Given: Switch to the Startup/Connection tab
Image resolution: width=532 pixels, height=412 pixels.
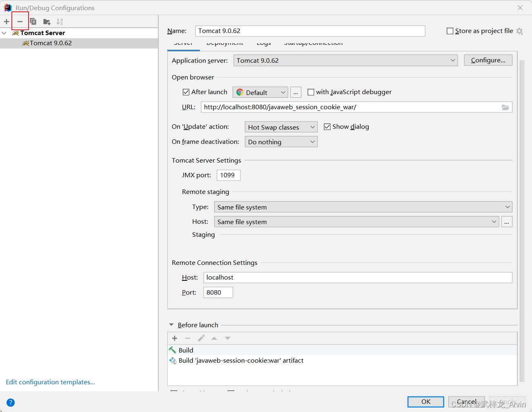Looking at the screenshot, I should pyautogui.click(x=313, y=44).
